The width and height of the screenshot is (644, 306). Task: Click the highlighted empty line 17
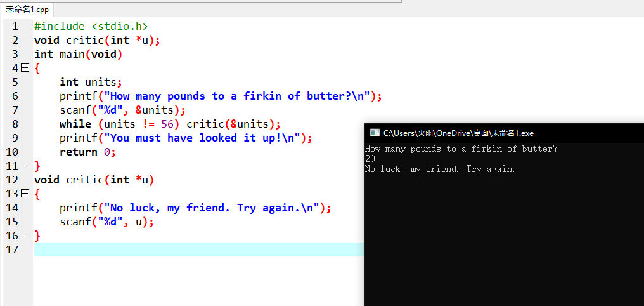click(x=199, y=249)
